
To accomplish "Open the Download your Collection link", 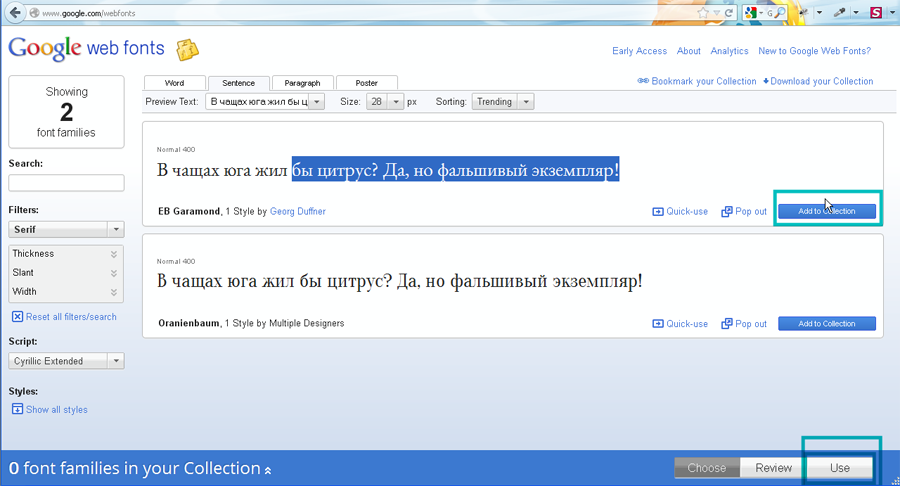I will point(818,82).
